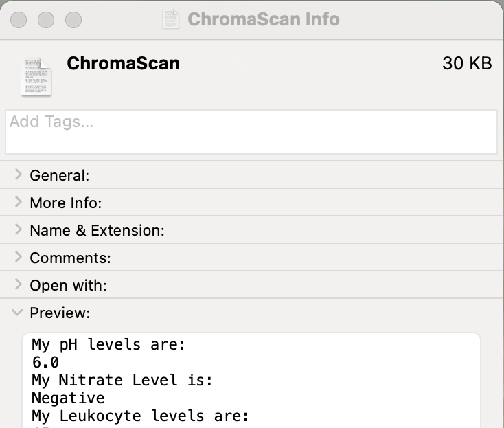Click the "Name & Extension:" section label

tap(97, 231)
